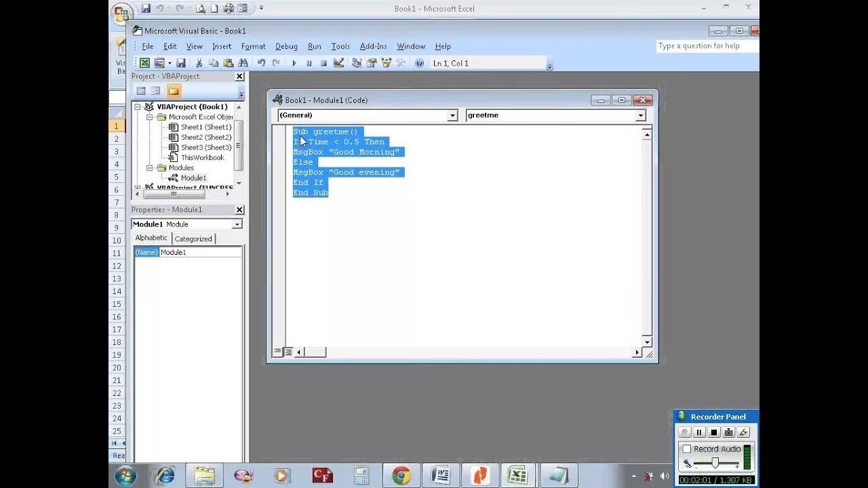Click the (Name) Module1 property value field
Viewport: 868px width, 488px height.
[200, 252]
